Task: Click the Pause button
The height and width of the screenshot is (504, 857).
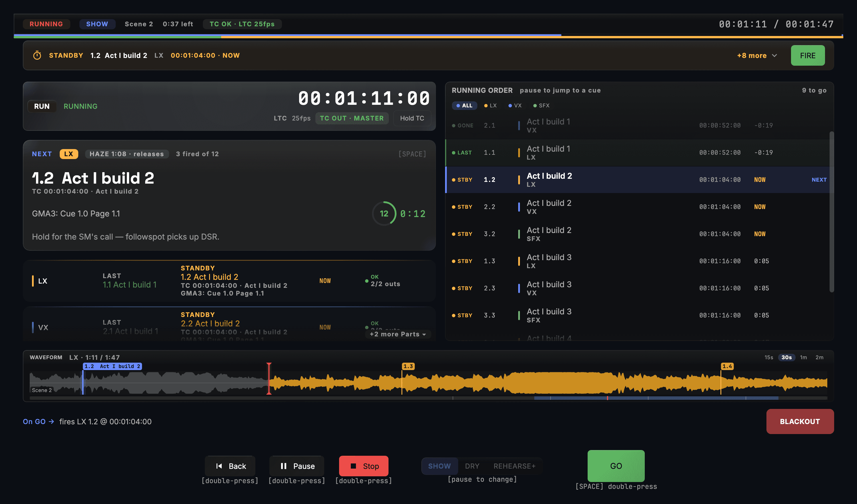Action: click(x=297, y=466)
